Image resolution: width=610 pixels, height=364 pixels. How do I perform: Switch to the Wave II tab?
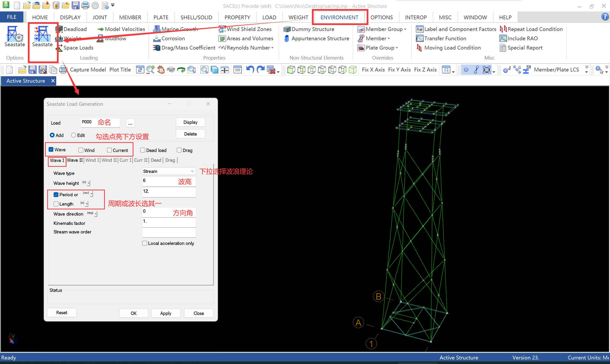click(x=75, y=160)
